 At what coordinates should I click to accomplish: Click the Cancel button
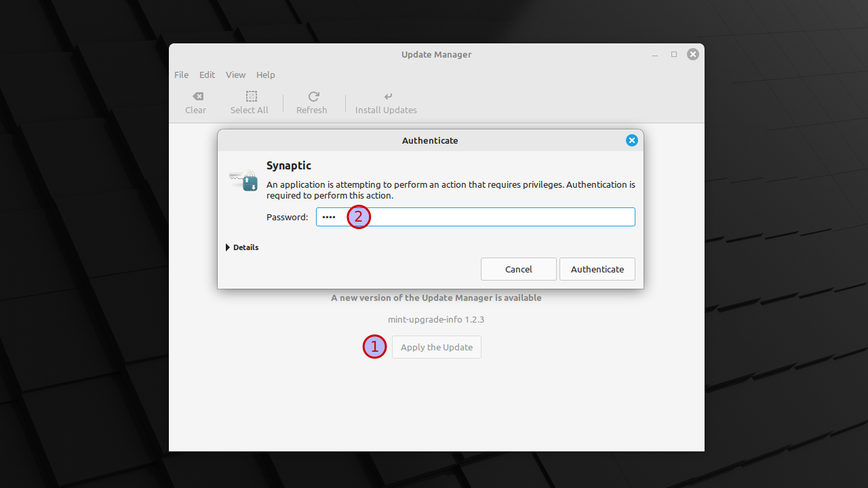519,269
